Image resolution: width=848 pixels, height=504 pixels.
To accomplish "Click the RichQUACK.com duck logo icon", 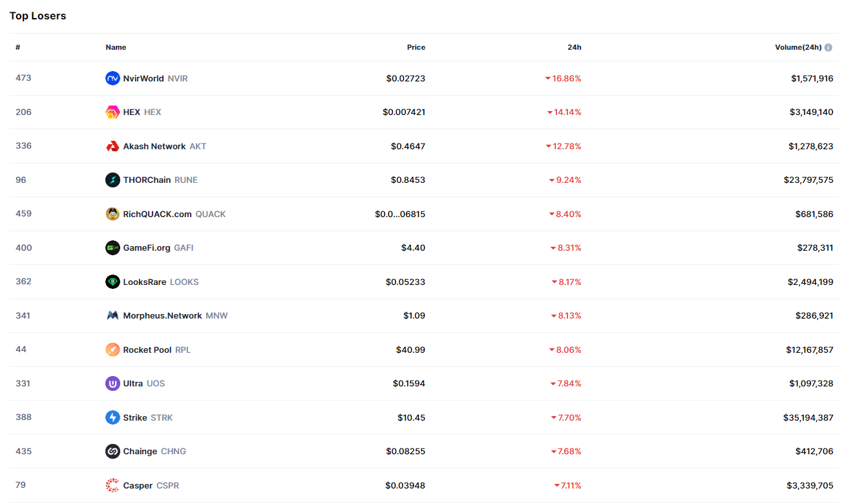I will click(112, 214).
